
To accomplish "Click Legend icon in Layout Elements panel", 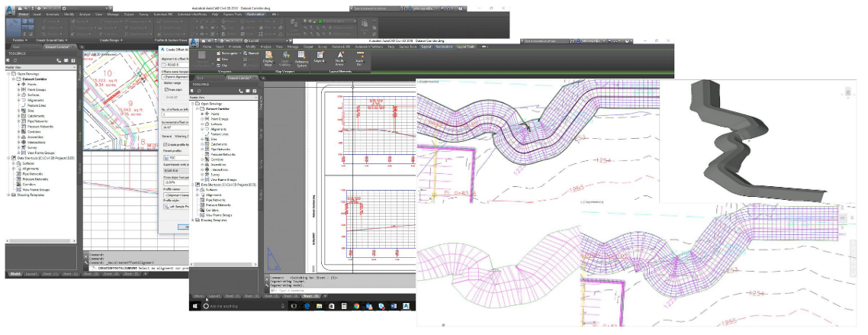I will click(320, 57).
